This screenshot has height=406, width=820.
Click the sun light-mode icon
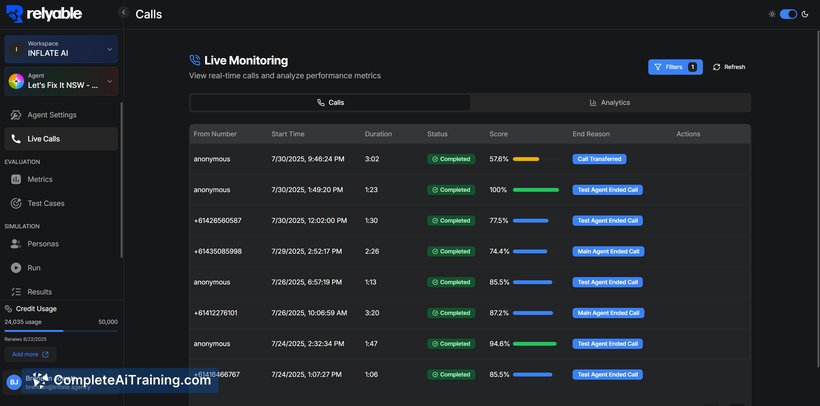pyautogui.click(x=772, y=14)
